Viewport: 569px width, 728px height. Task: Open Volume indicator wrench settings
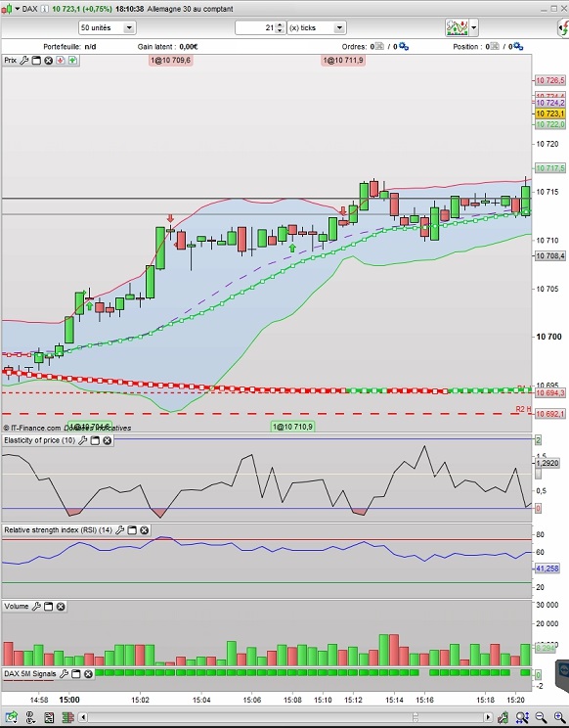[36, 607]
